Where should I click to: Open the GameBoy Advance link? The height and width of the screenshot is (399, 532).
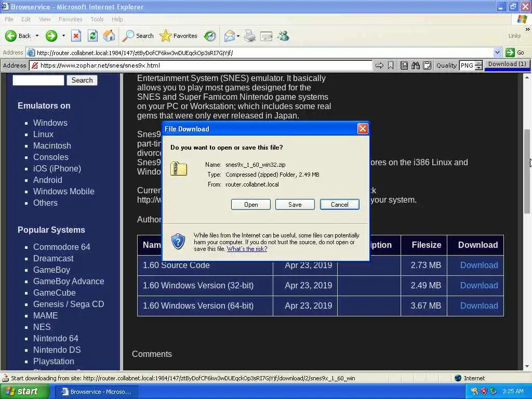tap(69, 281)
